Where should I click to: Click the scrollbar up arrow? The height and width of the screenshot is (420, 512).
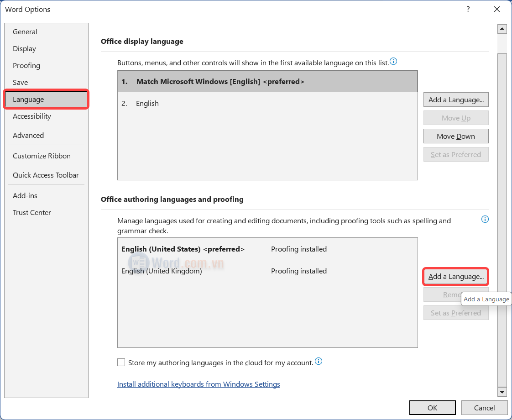point(502,29)
